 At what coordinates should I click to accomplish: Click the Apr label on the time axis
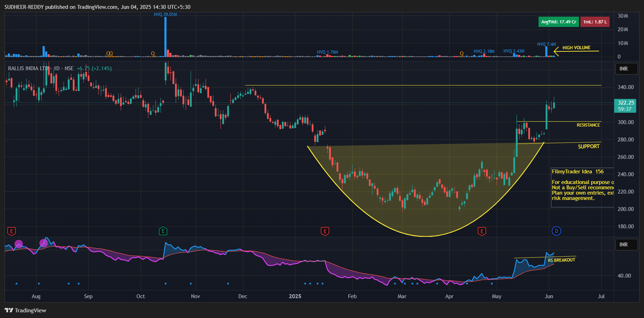pyautogui.click(x=449, y=296)
